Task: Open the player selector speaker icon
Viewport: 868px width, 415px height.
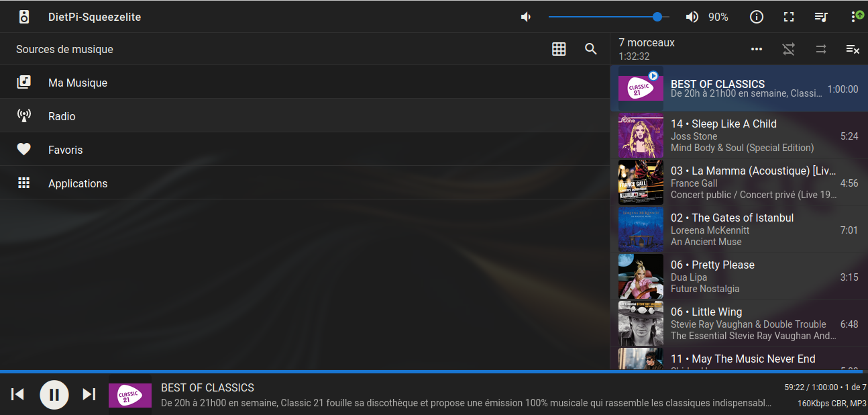Action: coord(24,17)
